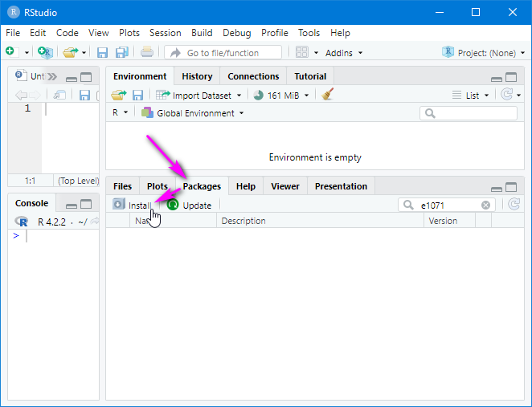Save current document in main toolbar

coord(102,52)
